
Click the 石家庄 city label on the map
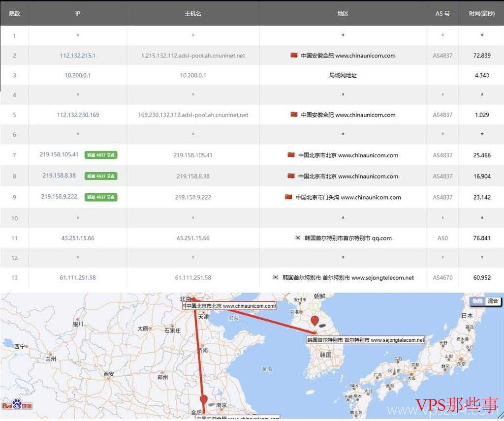173,331
